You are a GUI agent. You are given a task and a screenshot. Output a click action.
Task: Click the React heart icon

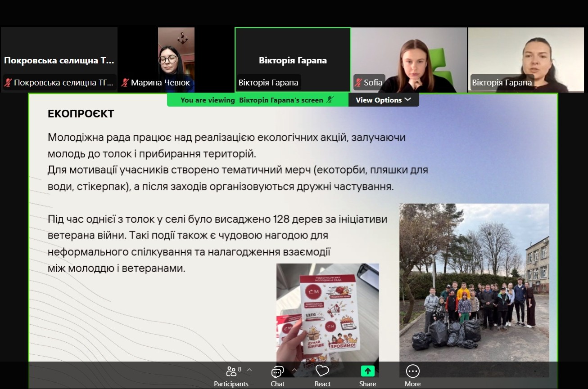(x=322, y=371)
